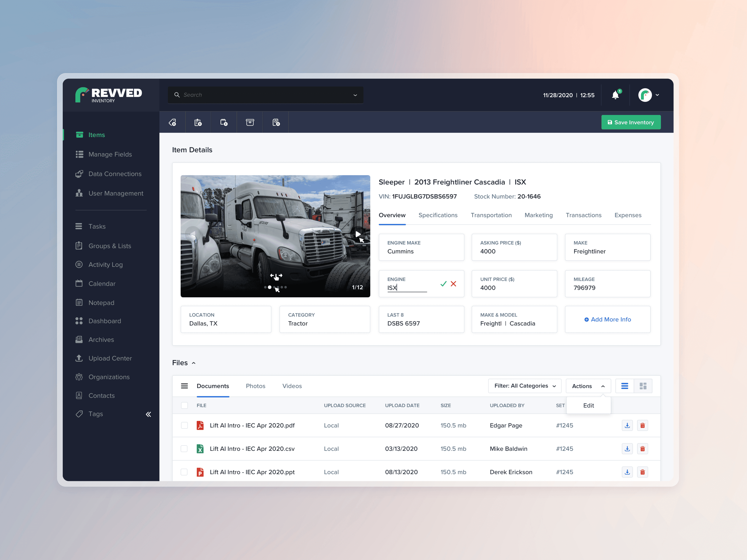Create a task via the clipboard toolbar icon
The width and height of the screenshot is (747, 560).
(x=198, y=122)
